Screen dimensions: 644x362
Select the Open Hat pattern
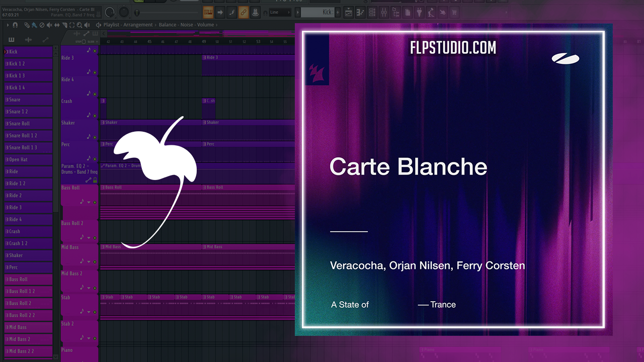tap(28, 160)
